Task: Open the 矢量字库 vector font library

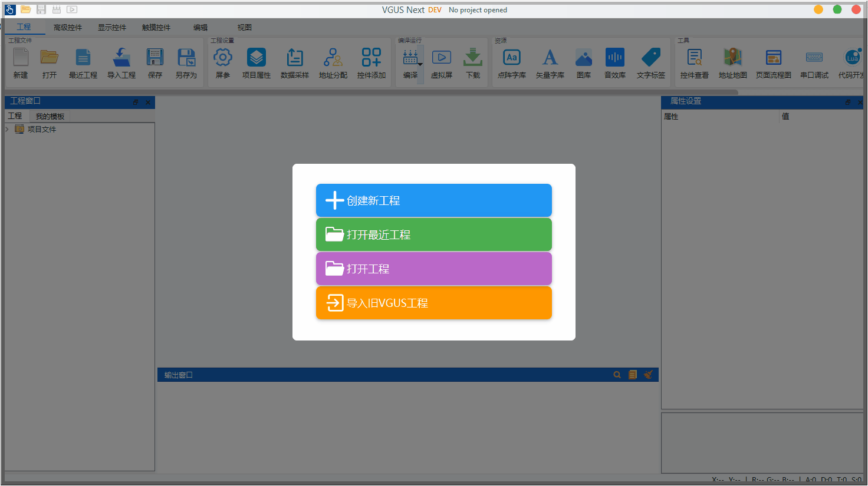Action: (x=550, y=57)
